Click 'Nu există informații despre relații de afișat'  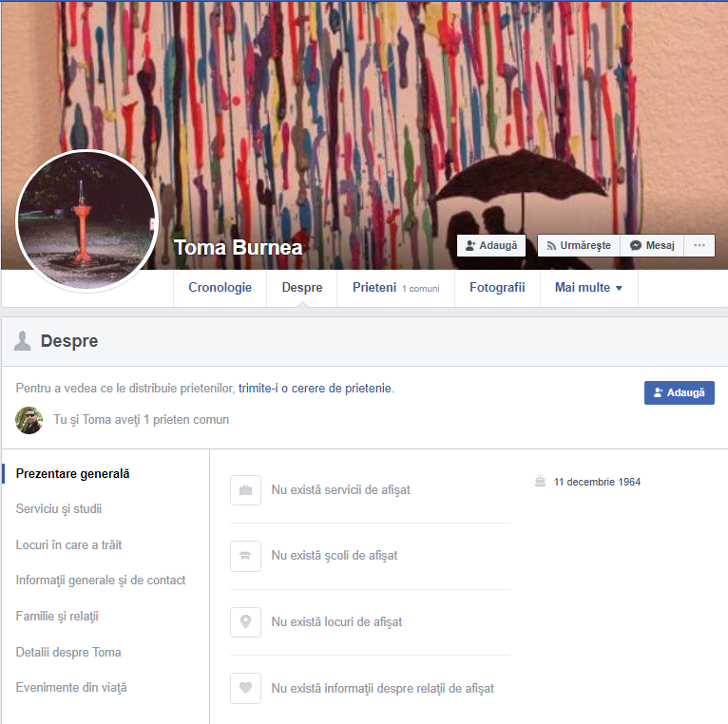(x=383, y=688)
